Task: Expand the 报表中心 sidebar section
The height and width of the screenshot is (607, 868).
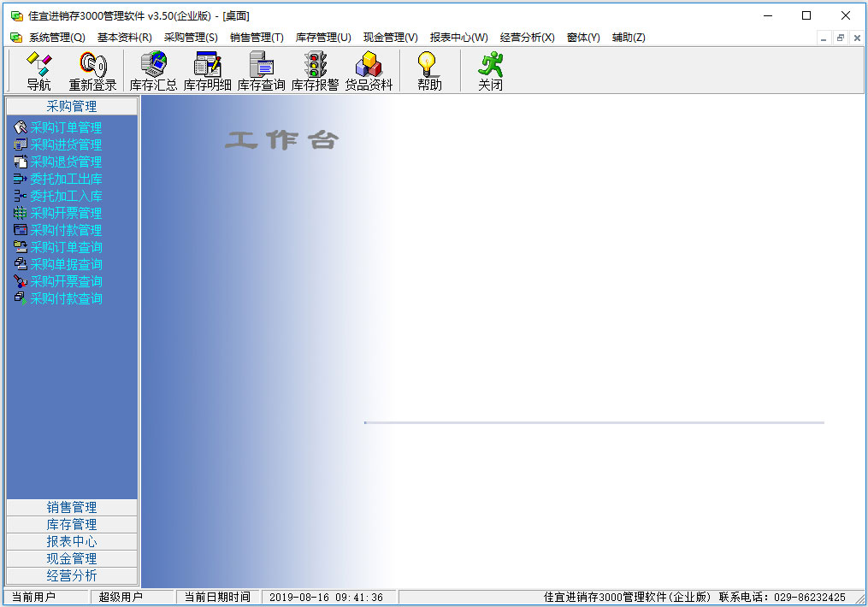Action: (72, 542)
